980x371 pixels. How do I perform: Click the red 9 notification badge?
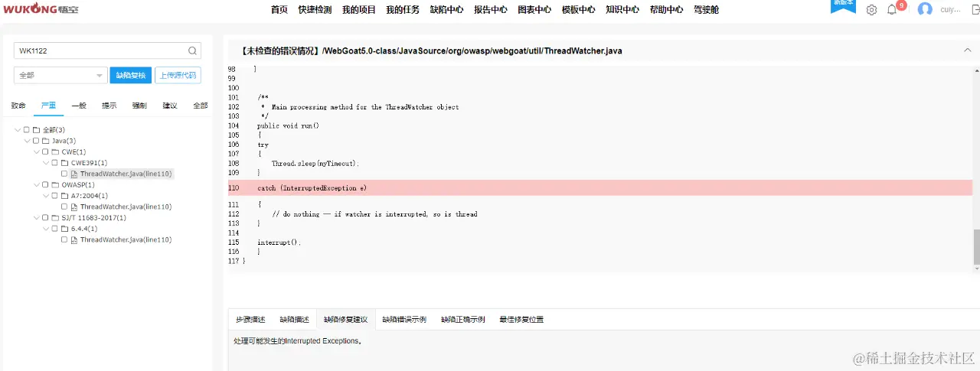point(902,5)
